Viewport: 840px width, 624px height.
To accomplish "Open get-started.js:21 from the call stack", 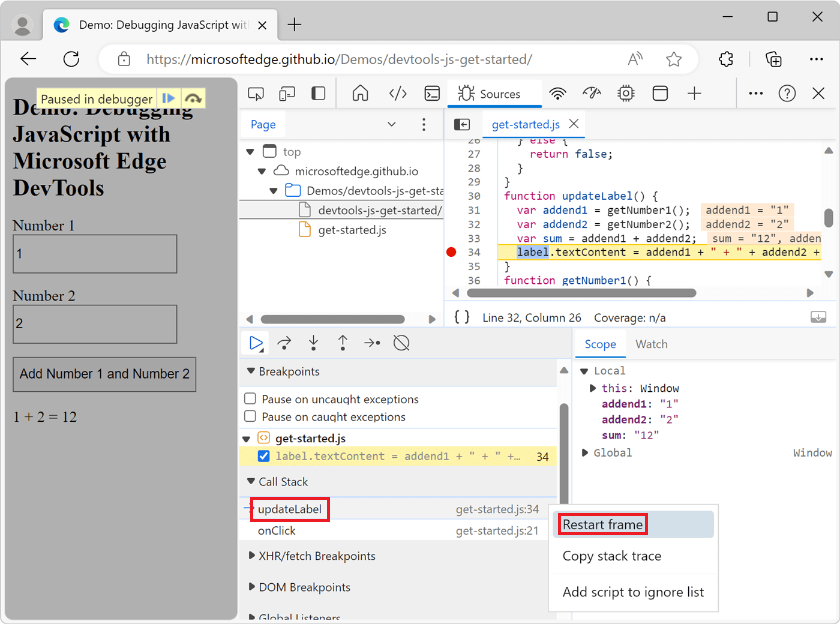I will 497,530.
